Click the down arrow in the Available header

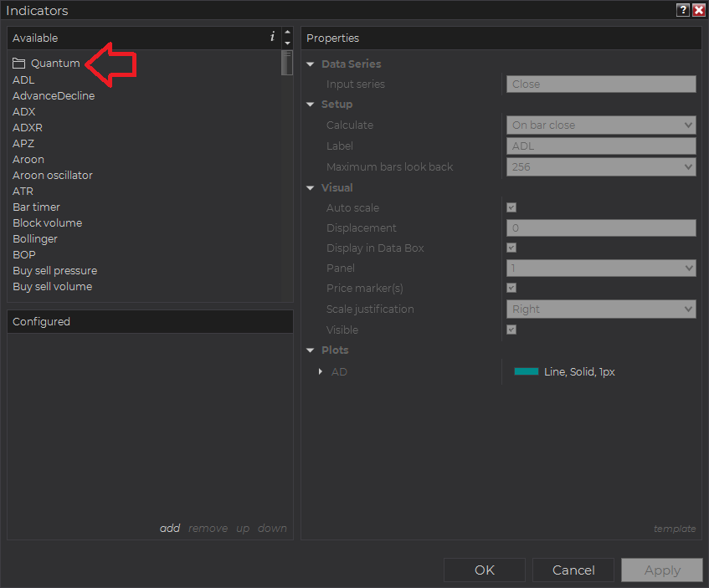pos(288,43)
